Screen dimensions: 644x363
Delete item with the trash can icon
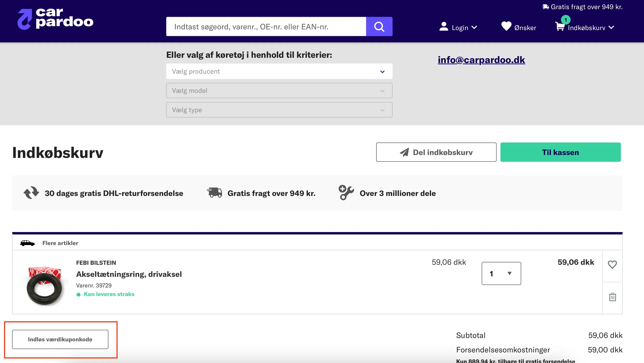tap(612, 297)
